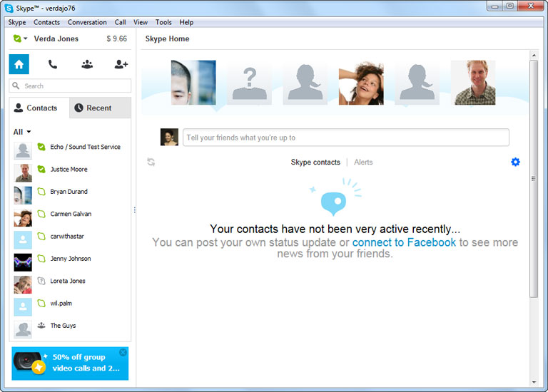Switch to the Contacts tab
The height and width of the screenshot is (392, 548).
pos(39,108)
